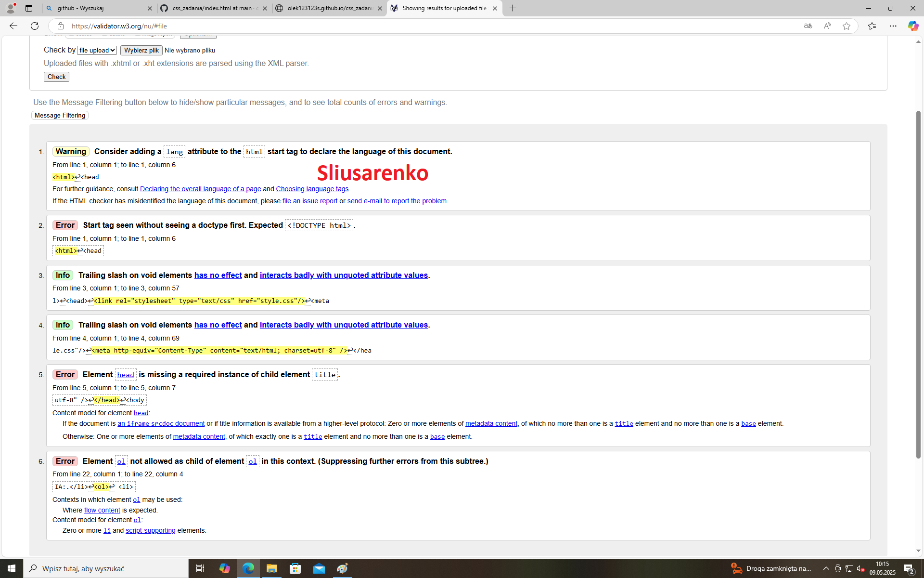Screen dimensions: 924x578
Task: Add page to favorites with star icon
Action: tap(847, 26)
